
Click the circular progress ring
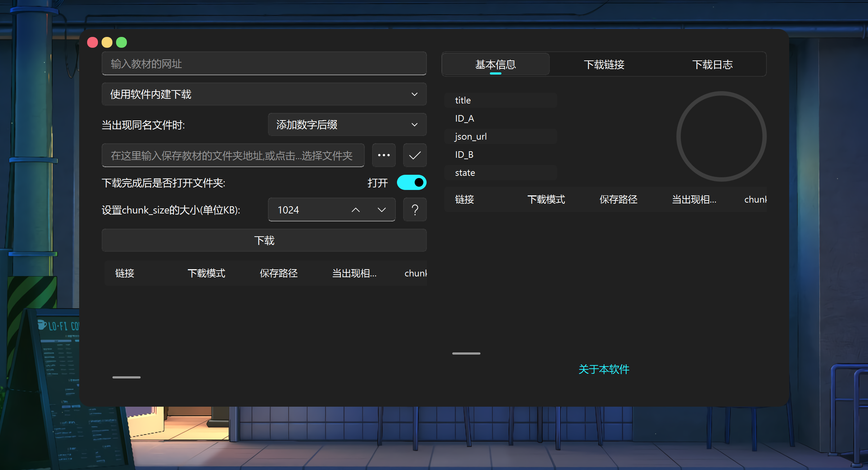click(x=721, y=136)
